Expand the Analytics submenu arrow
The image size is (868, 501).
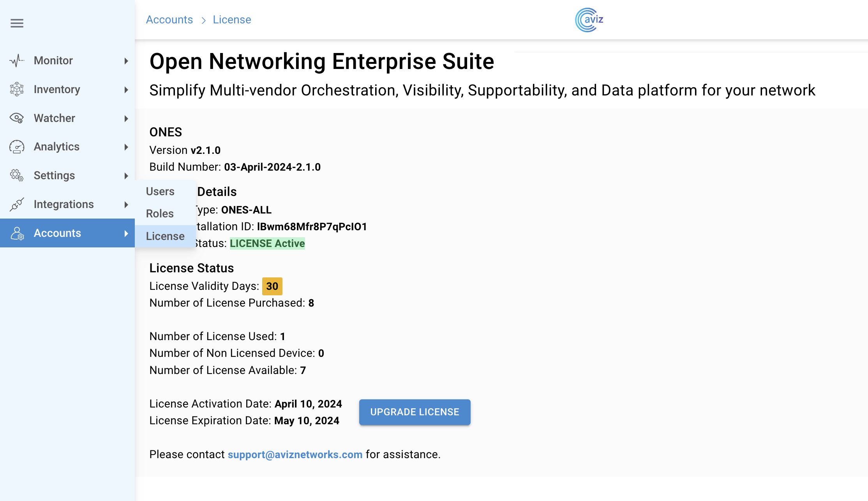tap(126, 147)
